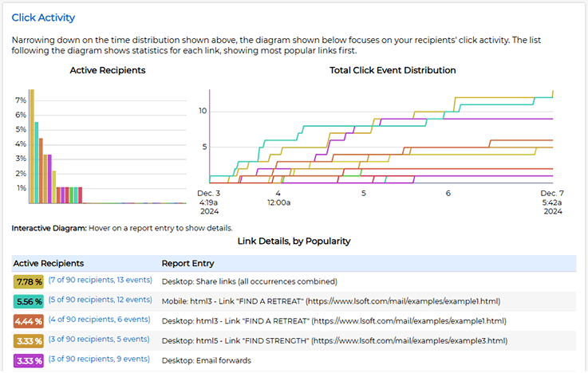Screen dimensions: 588x373
Task: Click the yellow 7.78 % badge
Action: [x=29, y=281]
